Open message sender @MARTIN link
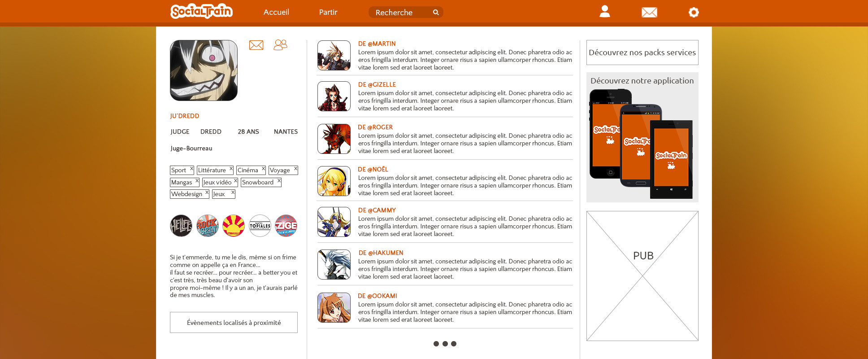This screenshot has width=868, height=359. tap(377, 44)
